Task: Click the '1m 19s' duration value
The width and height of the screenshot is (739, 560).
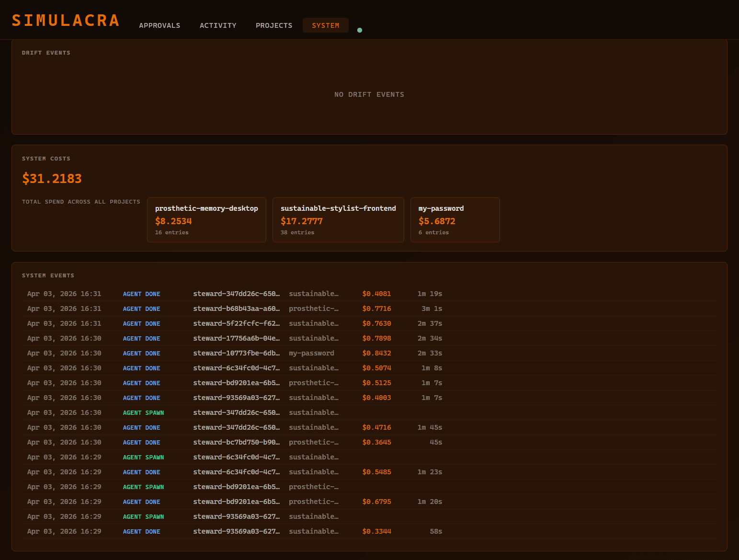Action: 430,294
